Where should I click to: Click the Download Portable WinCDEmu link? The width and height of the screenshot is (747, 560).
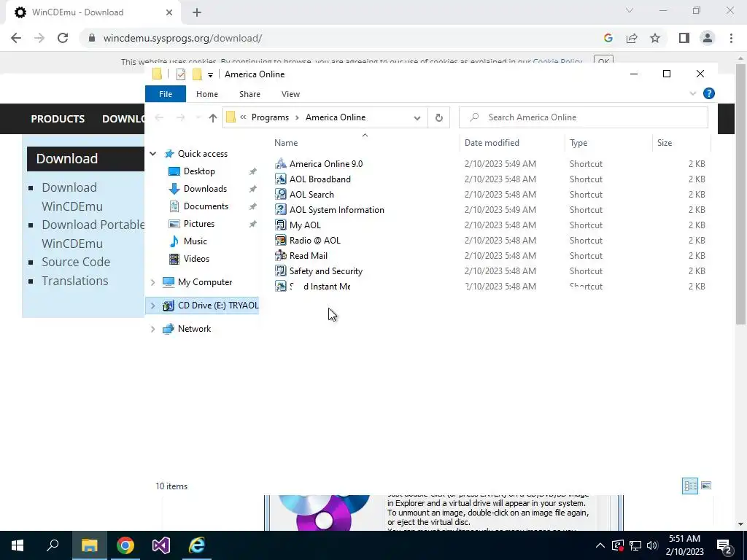[93, 234]
